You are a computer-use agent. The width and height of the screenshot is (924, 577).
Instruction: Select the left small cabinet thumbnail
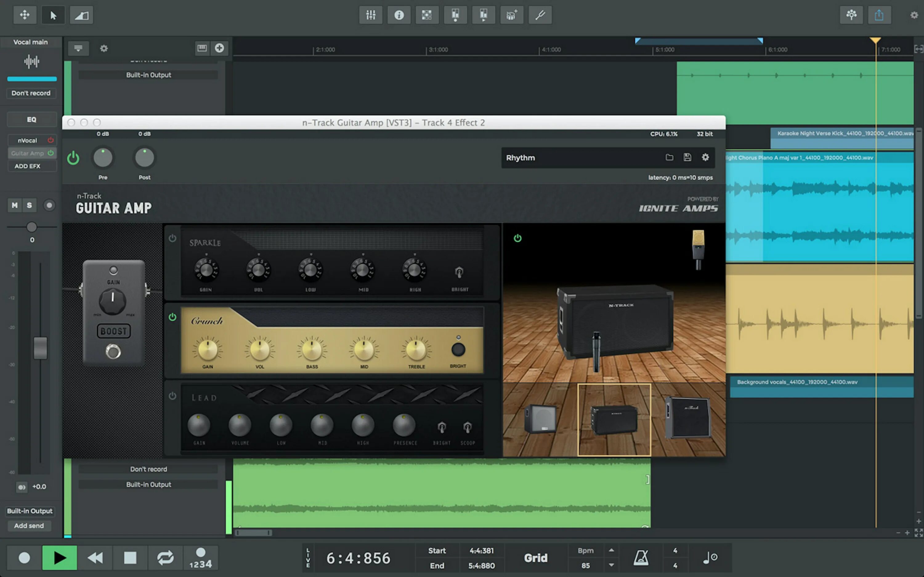pos(540,419)
